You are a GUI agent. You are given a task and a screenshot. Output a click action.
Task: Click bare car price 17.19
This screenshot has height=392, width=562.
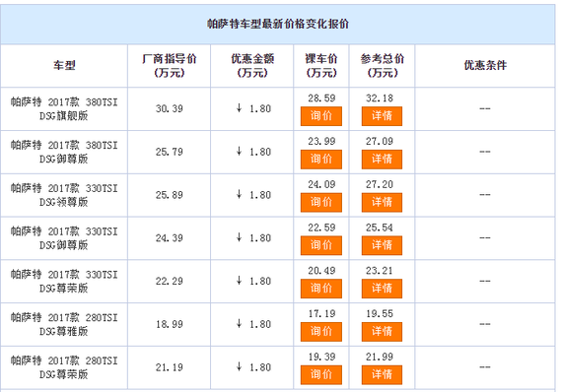click(321, 313)
